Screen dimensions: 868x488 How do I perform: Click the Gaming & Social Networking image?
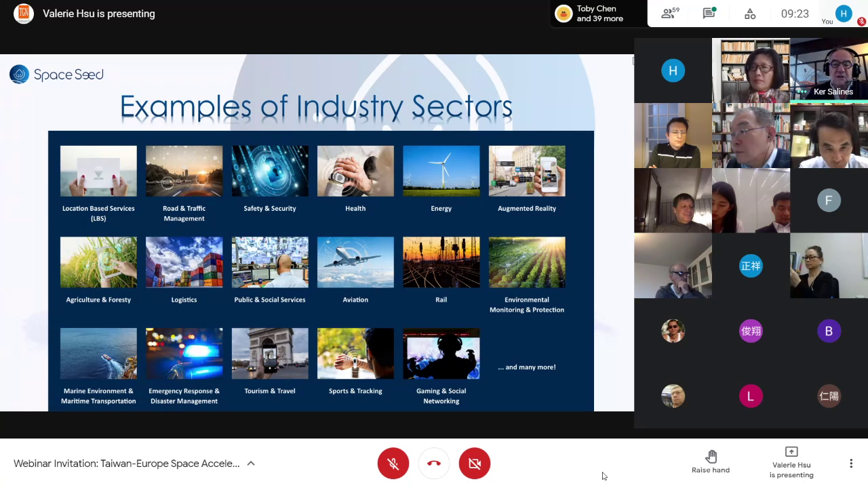(441, 354)
